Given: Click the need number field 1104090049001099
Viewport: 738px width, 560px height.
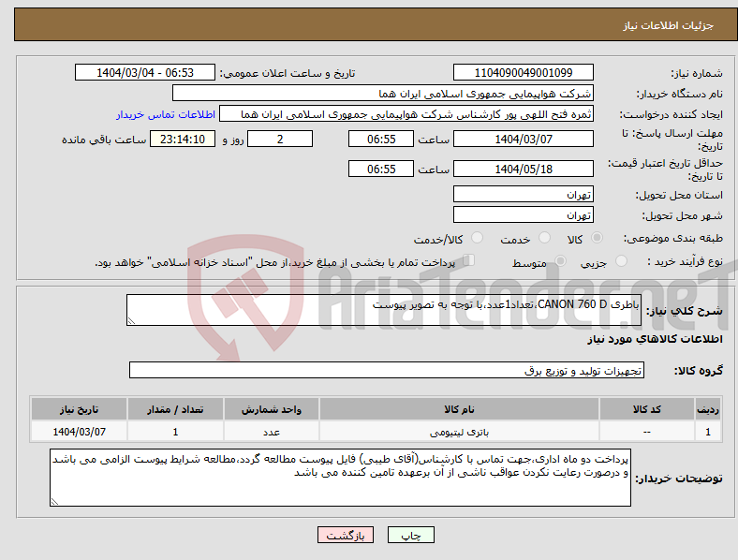Looking at the screenshot, I should pos(524,72).
